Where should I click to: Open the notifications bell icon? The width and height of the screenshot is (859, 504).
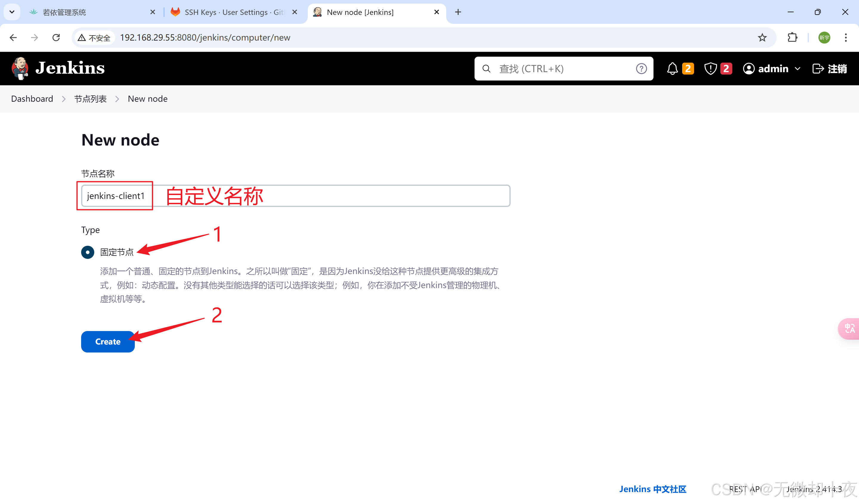pos(672,69)
